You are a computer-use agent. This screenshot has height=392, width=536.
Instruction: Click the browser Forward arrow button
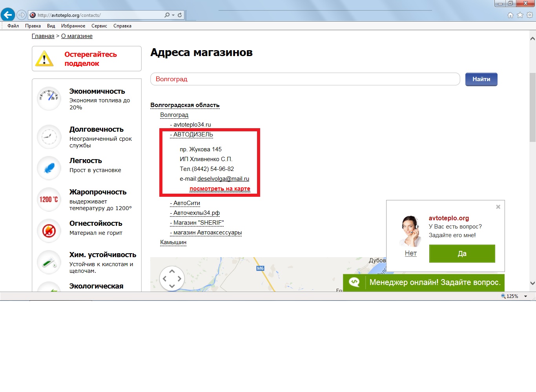tap(22, 15)
